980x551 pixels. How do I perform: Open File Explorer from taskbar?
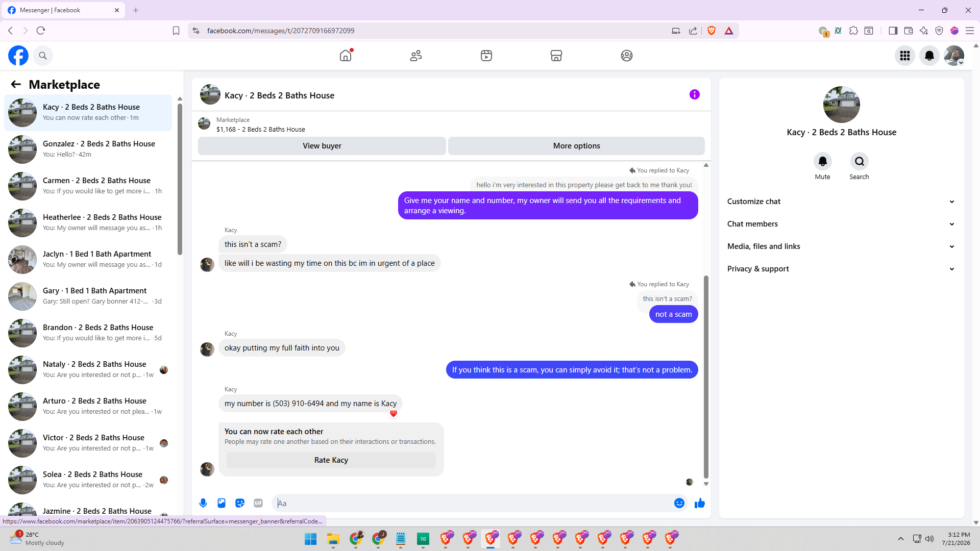[333, 539]
